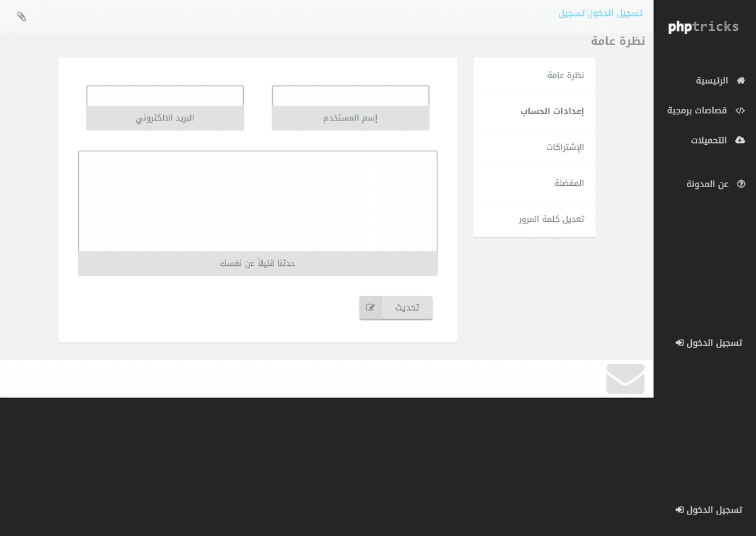
Task: Click the paperclip icon in top bar
Action: (x=21, y=17)
